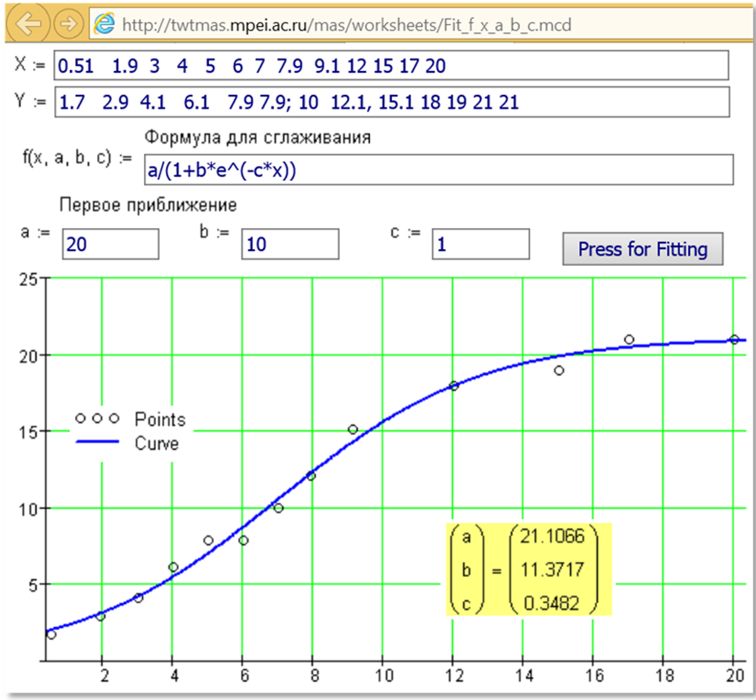The width and height of the screenshot is (756, 700).
Task: Set initial guess field for c
Action: click(481, 244)
